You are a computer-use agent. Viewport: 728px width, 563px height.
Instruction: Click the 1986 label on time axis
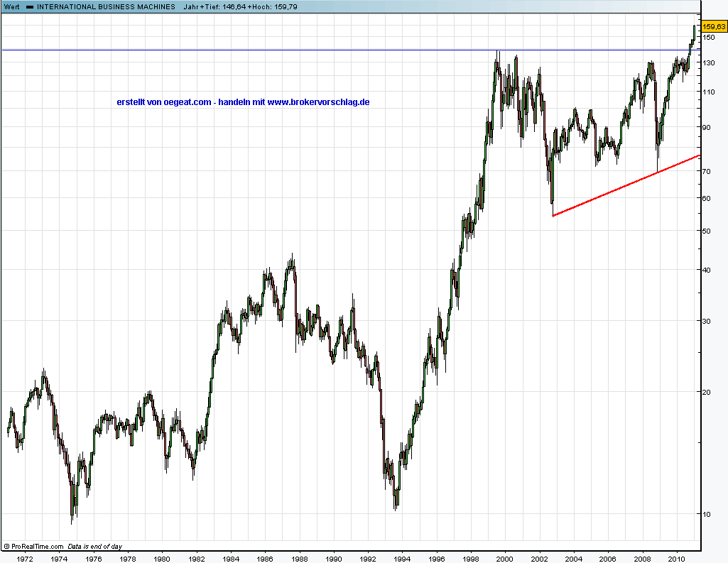pyautogui.click(x=265, y=558)
